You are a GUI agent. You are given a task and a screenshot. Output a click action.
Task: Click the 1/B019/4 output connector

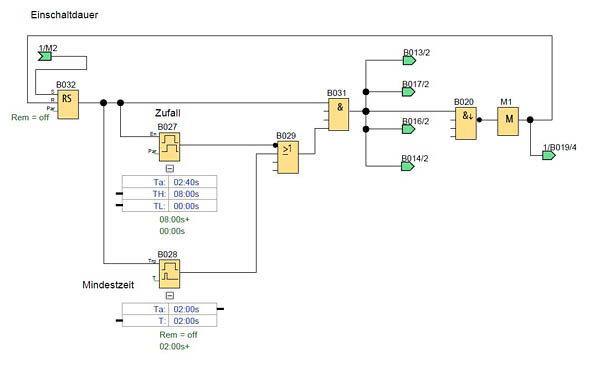point(549,155)
